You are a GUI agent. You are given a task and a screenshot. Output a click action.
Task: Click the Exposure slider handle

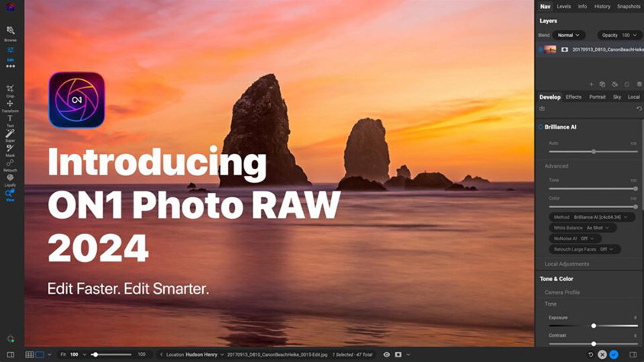(x=594, y=325)
